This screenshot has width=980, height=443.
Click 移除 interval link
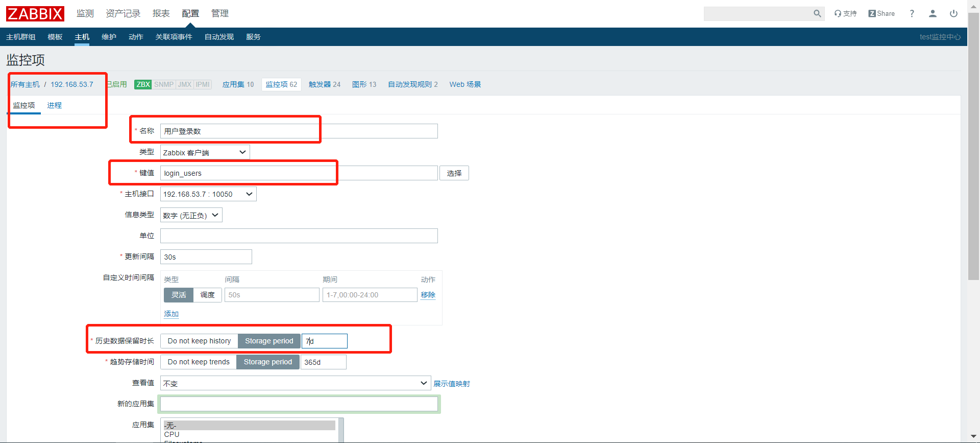[x=428, y=295]
